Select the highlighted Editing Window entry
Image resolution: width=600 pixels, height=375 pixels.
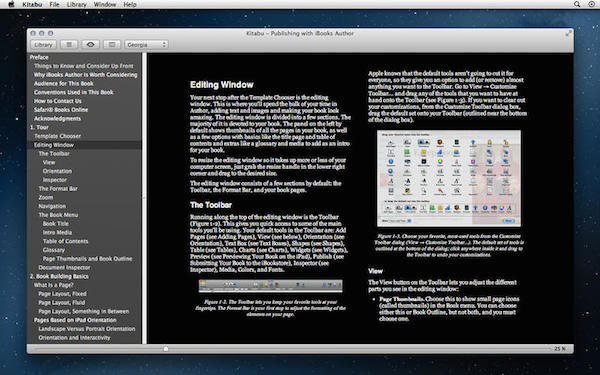[x=85, y=145]
